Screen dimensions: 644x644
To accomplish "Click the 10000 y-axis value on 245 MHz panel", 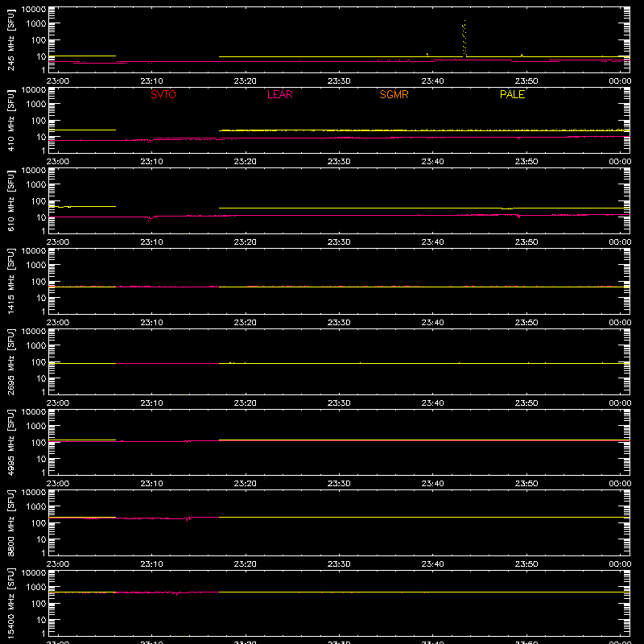I will click(x=34, y=10).
